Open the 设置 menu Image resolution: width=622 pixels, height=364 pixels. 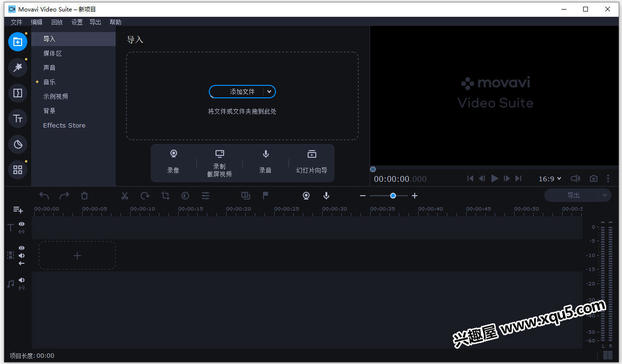pyautogui.click(x=77, y=22)
